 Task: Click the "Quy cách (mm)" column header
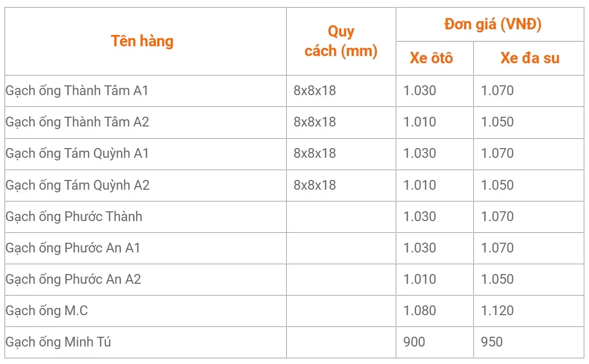341,41
